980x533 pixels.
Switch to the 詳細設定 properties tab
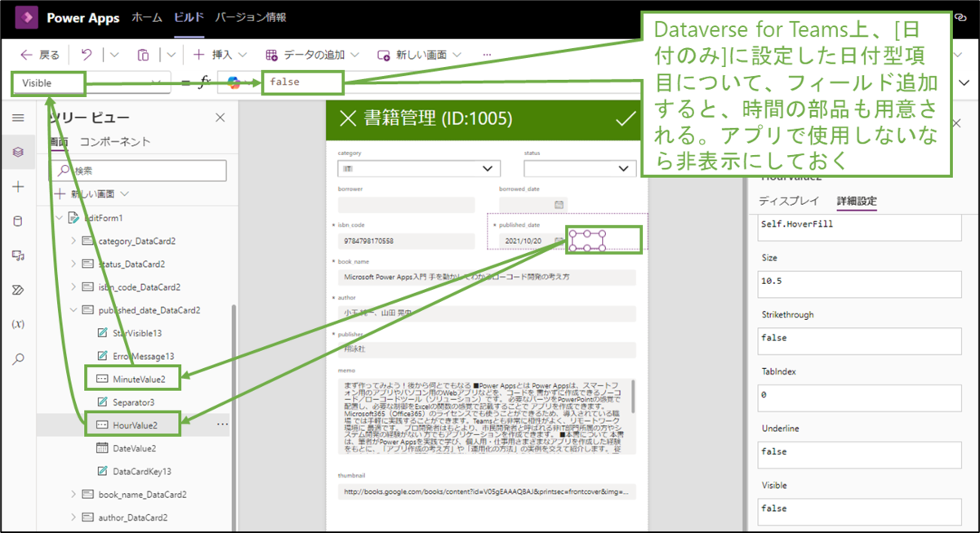[x=857, y=202]
